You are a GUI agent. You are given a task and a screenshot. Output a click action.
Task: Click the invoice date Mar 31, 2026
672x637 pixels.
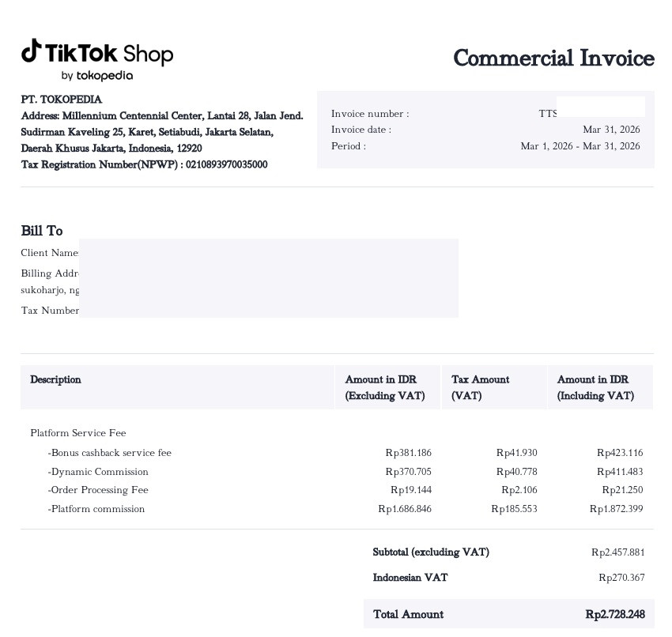[611, 130]
